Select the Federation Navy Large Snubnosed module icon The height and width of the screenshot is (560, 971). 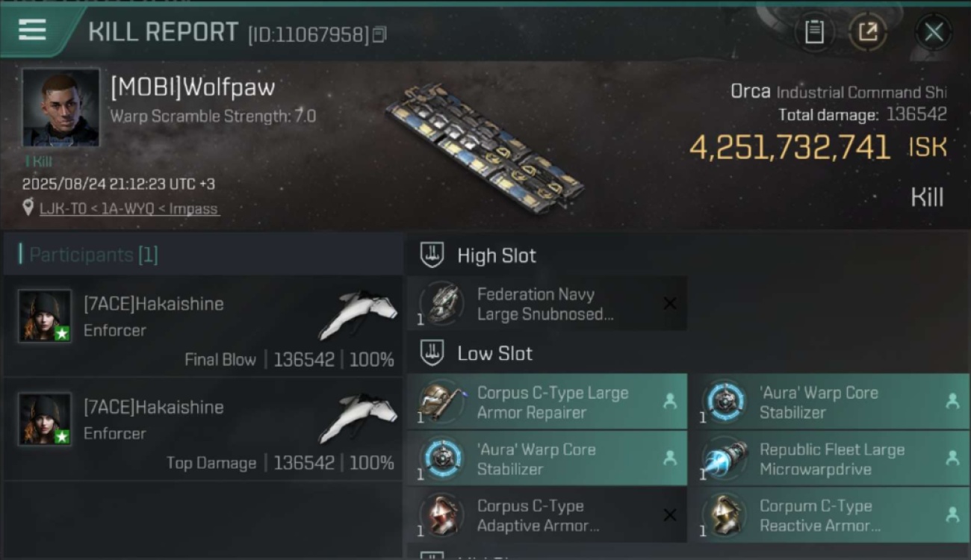[x=442, y=304]
